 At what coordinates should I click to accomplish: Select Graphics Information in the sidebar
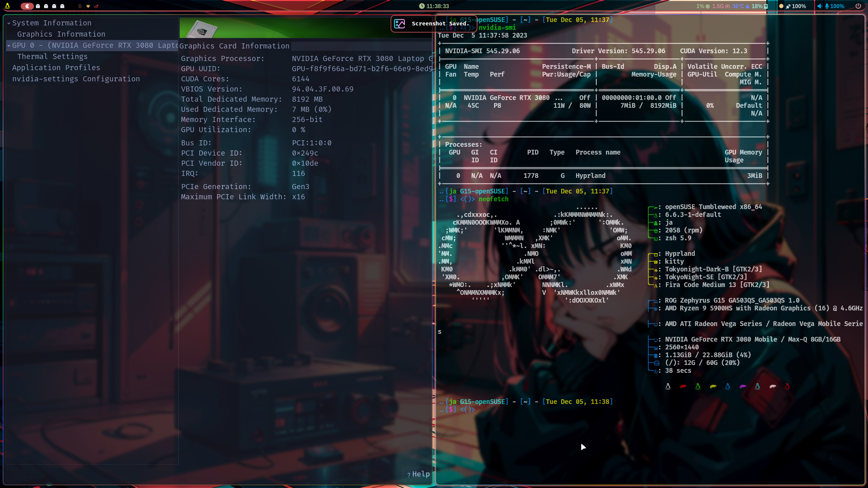point(61,34)
